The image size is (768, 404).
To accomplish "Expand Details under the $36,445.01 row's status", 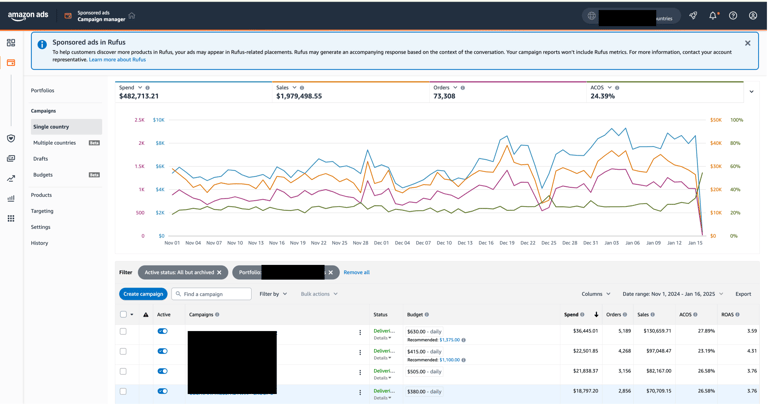I will (382, 338).
